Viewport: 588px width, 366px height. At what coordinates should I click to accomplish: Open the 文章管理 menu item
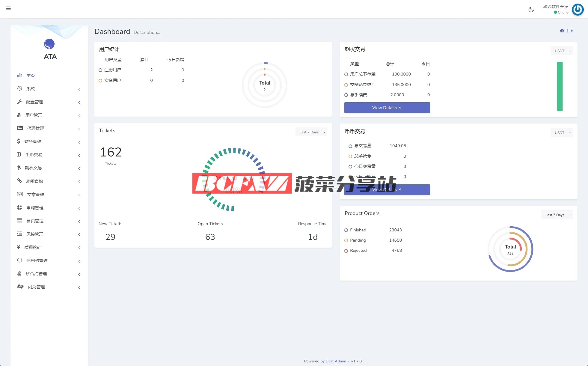[35, 195]
